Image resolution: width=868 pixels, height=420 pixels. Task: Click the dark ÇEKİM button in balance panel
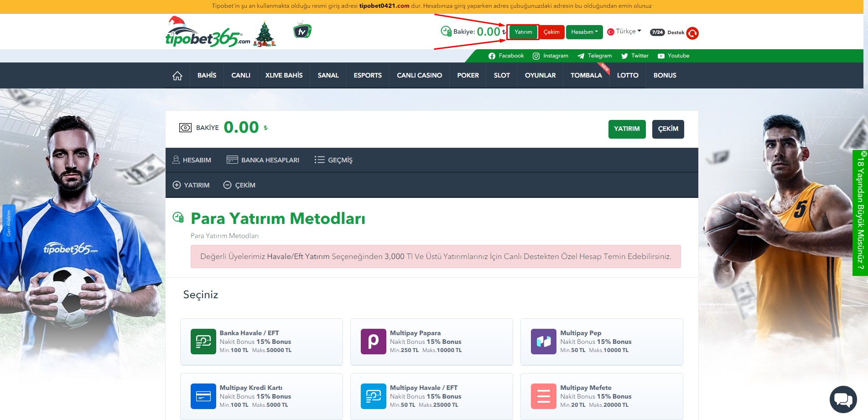point(668,129)
